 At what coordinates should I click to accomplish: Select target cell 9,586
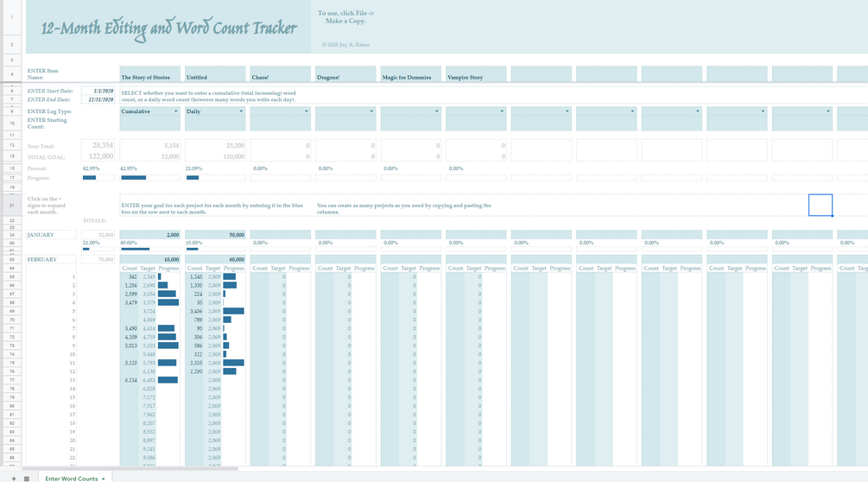148,458
